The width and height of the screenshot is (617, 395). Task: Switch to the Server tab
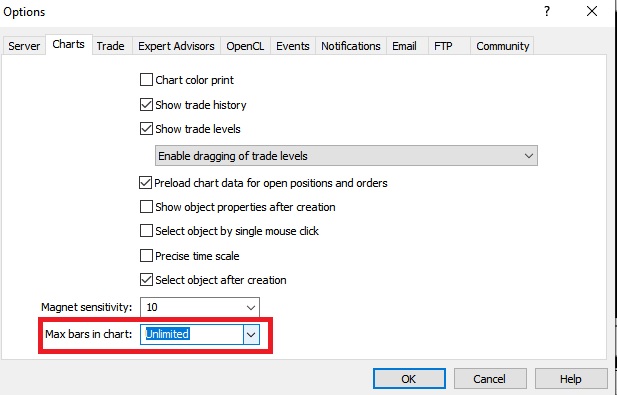tap(24, 46)
